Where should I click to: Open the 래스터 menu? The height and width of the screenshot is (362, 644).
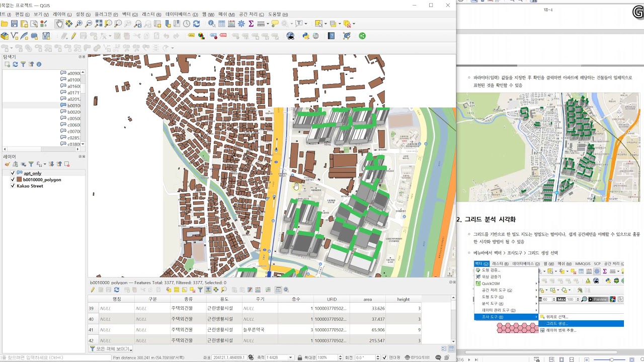151,15
